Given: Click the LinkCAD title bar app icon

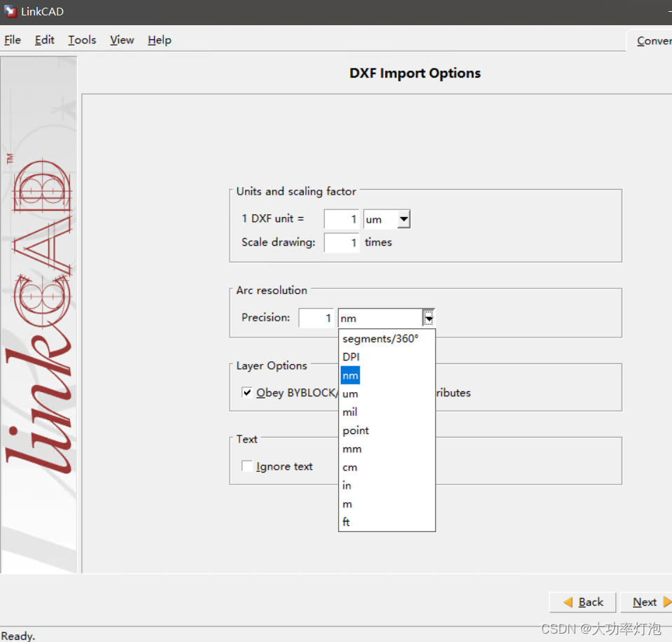Looking at the screenshot, I should [x=10, y=12].
